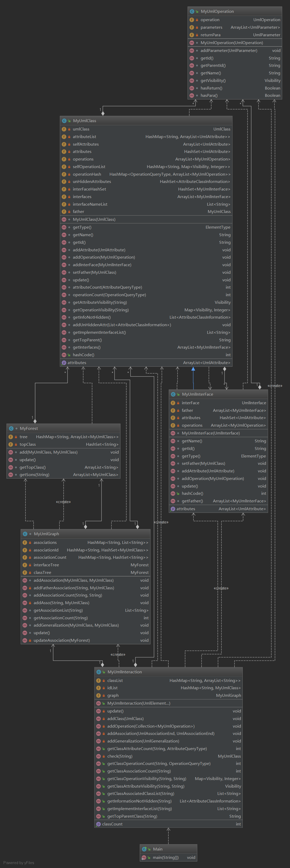290x868 pixels.
Task: Select getClassAttributeVisibility(String, String) method
Action: tap(168, 786)
